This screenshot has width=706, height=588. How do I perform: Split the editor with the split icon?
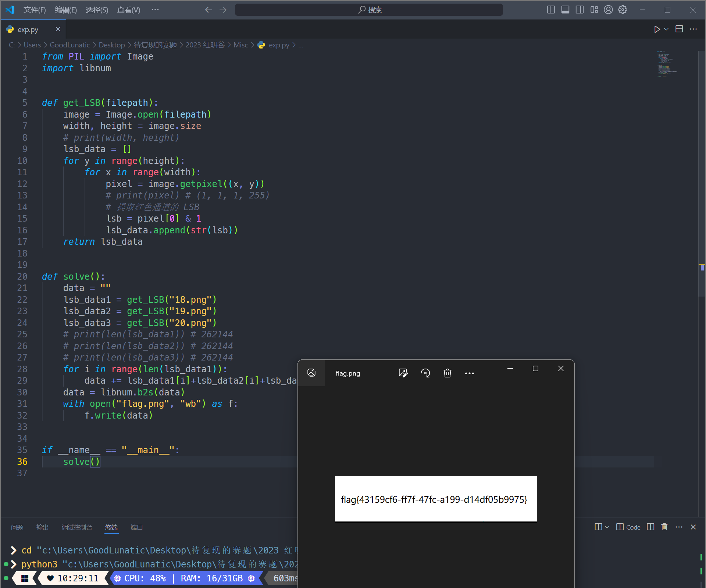[679, 29]
